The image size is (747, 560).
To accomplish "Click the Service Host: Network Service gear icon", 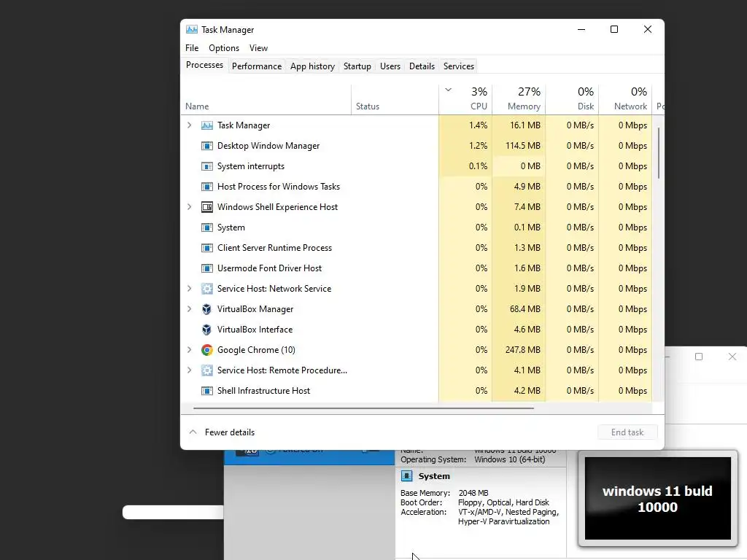I will (206, 289).
